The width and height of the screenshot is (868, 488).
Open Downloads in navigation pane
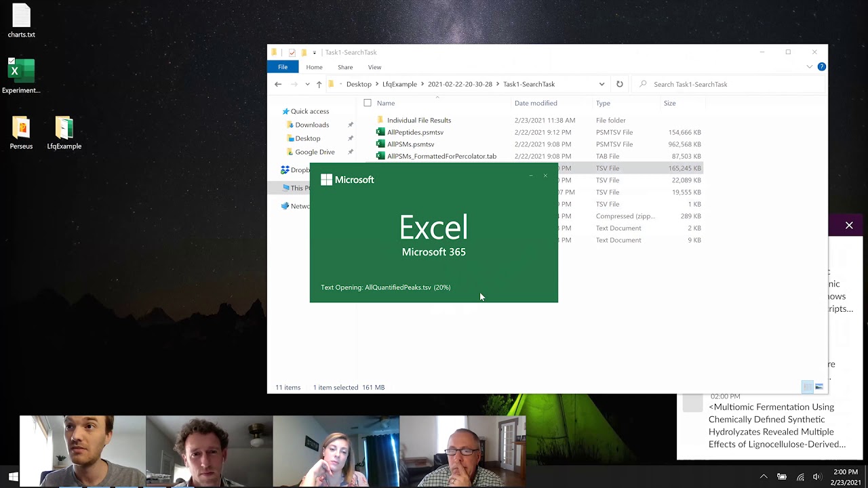[x=312, y=125]
